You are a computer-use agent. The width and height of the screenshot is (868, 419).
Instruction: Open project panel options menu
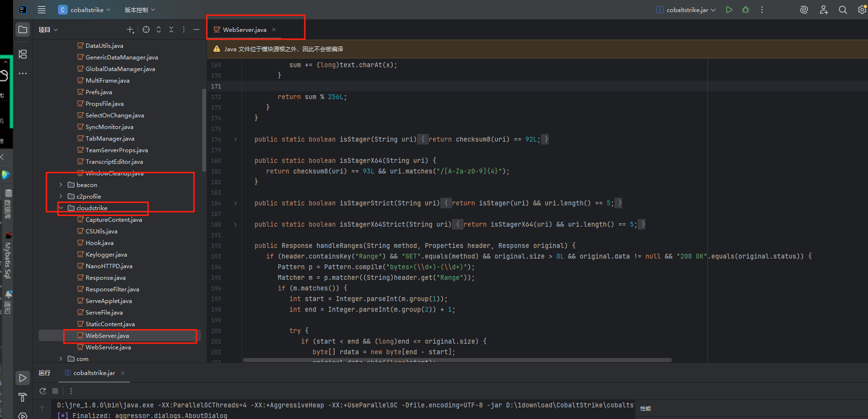(184, 29)
